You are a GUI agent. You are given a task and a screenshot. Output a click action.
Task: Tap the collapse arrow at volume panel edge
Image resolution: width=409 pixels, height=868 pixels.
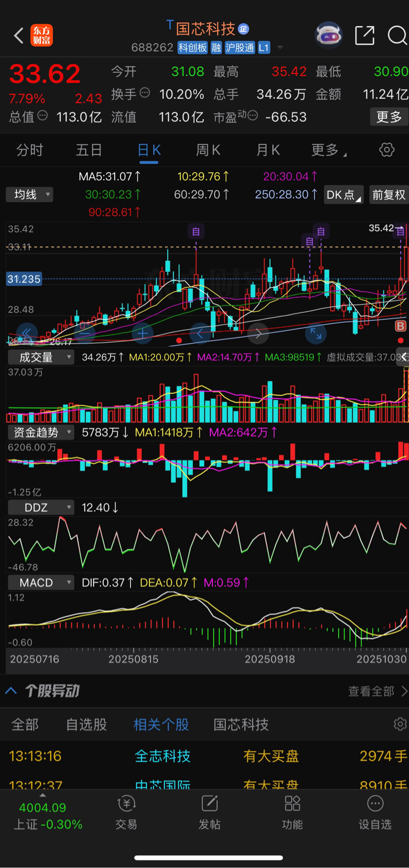pos(404,357)
